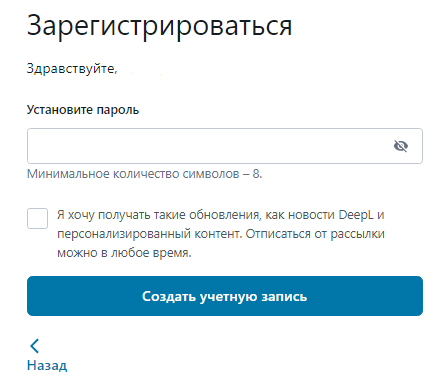The width and height of the screenshot is (443, 379).
Task: Click the «персонализированный контент» line of the label
Action: [x=148, y=234]
